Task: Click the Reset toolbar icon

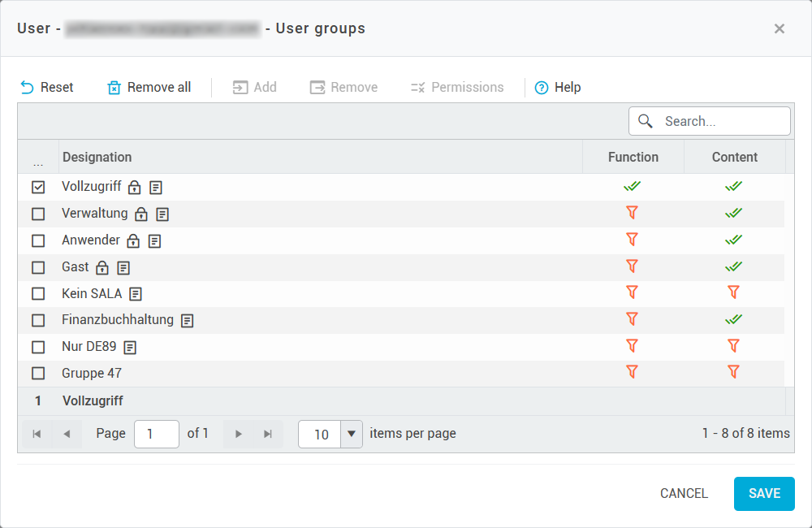Action: [x=28, y=88]
